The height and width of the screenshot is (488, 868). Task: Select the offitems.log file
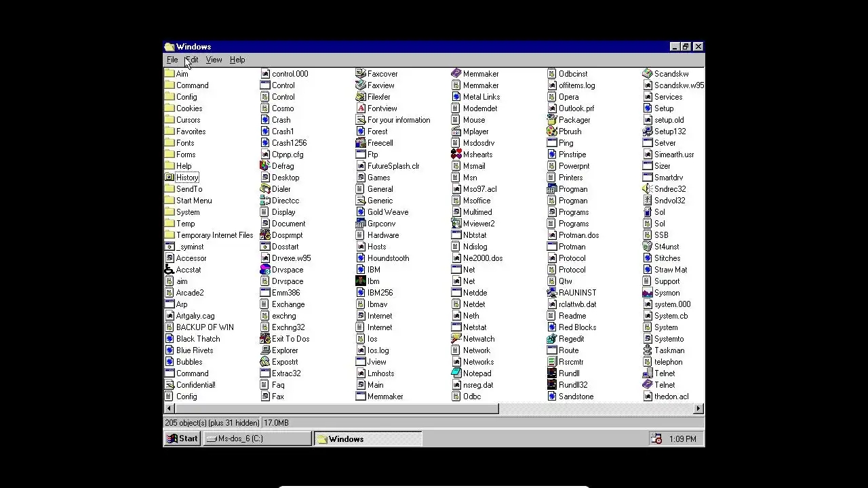click(571, 85)
